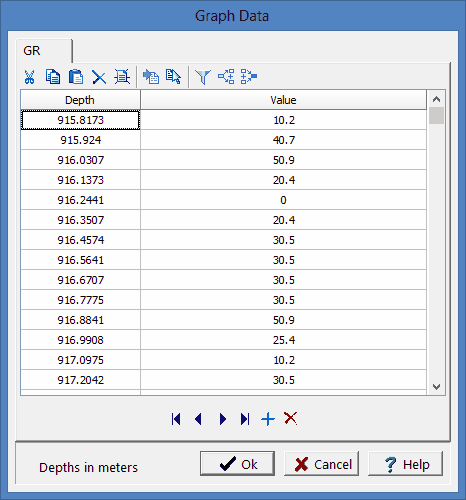The width and height of the screenshot is (466, 500).
Task: Select value 25.4 cell
Action: click(x=283, y=340)
